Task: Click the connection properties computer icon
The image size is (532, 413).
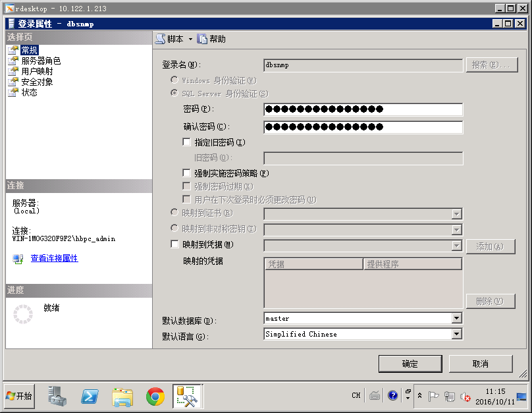Action: tap(18, 259)
